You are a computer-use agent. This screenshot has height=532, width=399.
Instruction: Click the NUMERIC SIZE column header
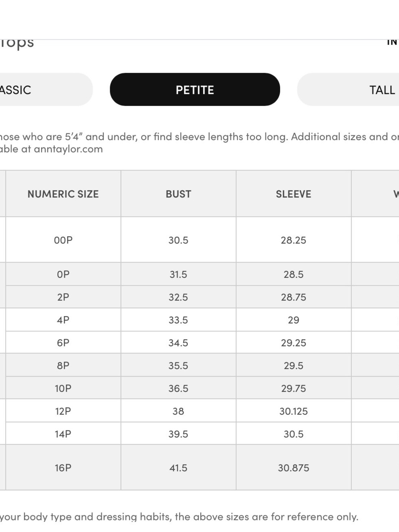tap(63, 194)
